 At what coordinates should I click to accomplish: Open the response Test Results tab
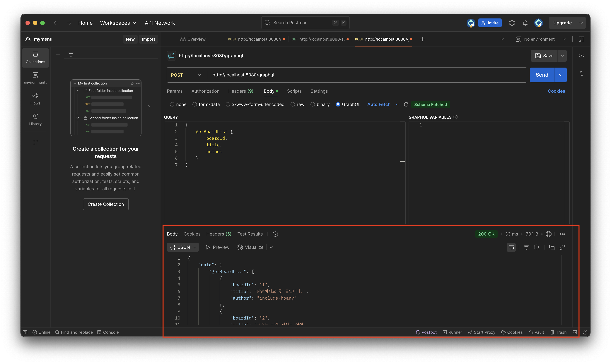point(250,234)
